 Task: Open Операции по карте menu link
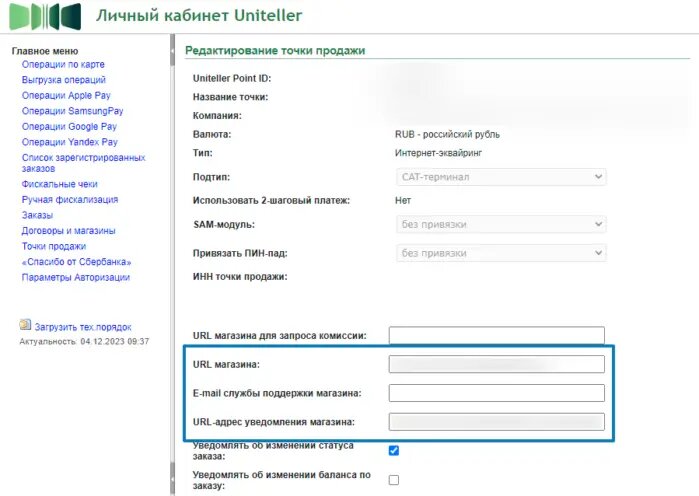tap(63, 64)
